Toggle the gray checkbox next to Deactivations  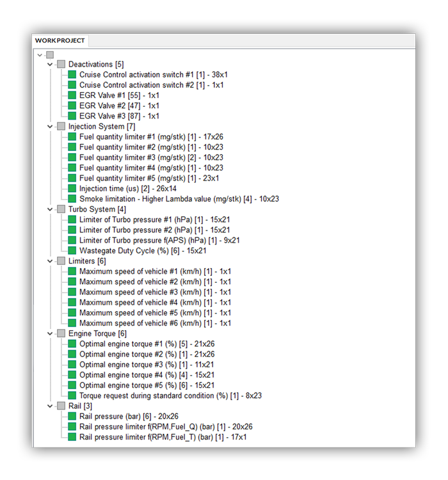(x=61, y=65)
